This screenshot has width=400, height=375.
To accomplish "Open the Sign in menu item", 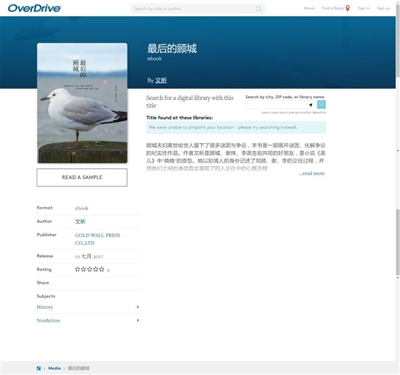I will click(364, 8).
